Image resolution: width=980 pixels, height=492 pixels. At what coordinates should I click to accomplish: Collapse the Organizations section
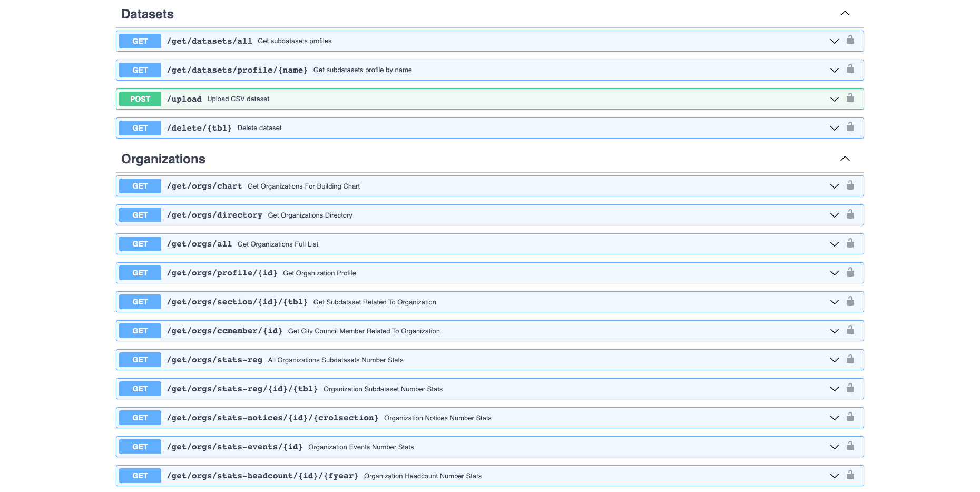845,158
